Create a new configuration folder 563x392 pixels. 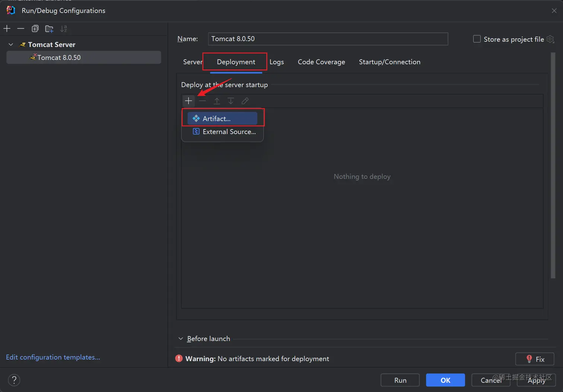pos(49,29)
